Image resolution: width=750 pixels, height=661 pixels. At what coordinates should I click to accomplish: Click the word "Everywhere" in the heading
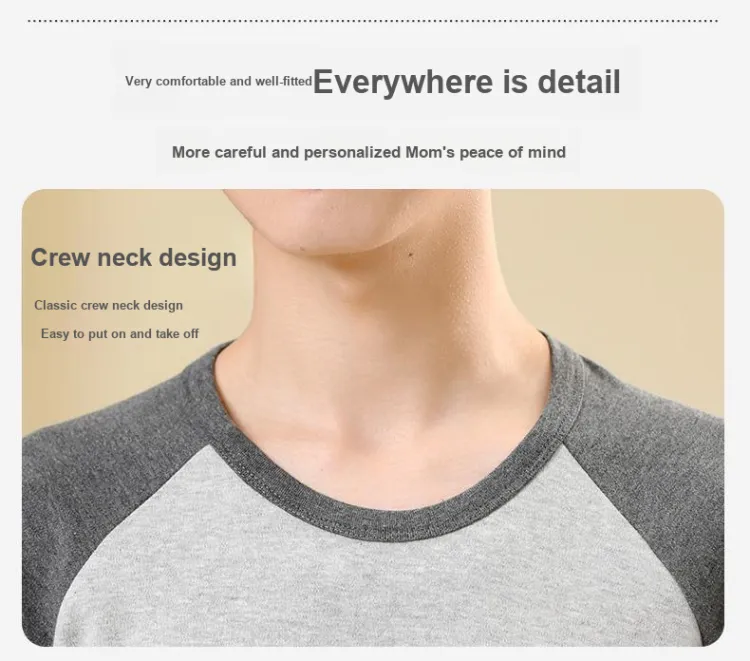tap(403, 83)
